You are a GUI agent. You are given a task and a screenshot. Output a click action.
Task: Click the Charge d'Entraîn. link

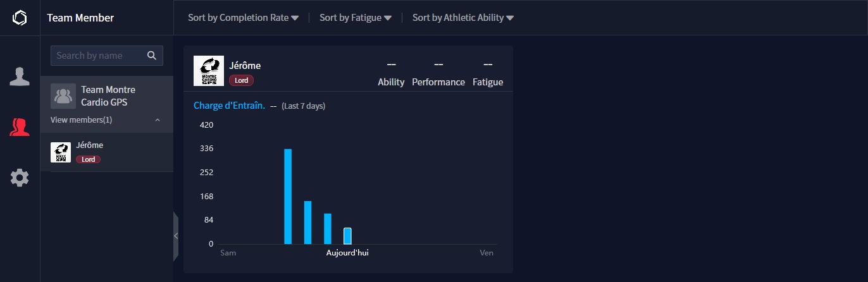coord(229,106)
